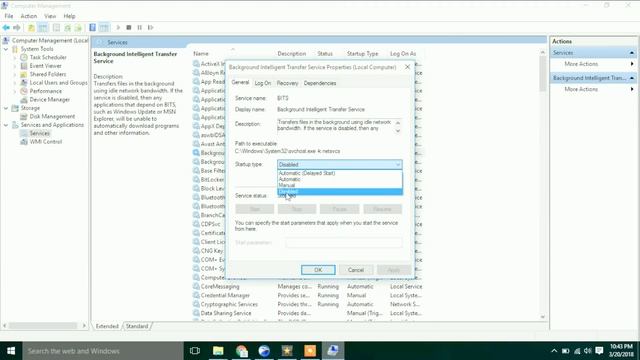This screenshot has height=360, width=640.
Task: Choose Automatic (Delayed Start) startup option
Action: (340, 173)
